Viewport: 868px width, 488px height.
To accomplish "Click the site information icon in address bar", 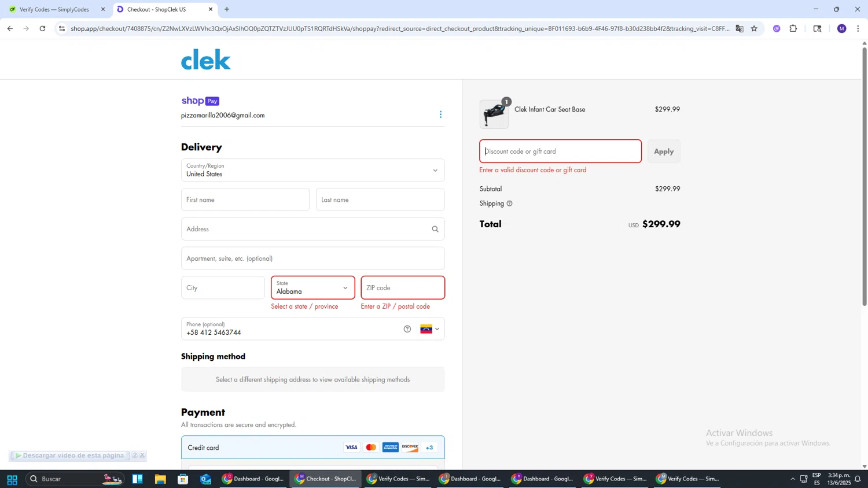I will (x=62, y=28).
